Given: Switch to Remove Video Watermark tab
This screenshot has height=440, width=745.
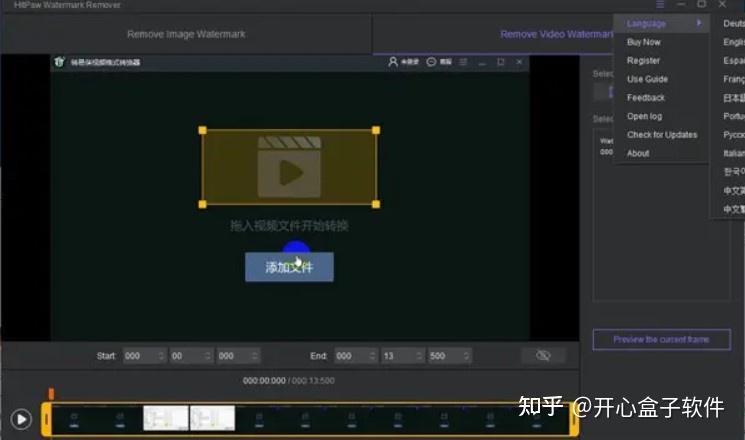Looking at the screenshot, I should click(x=556, y=34).
